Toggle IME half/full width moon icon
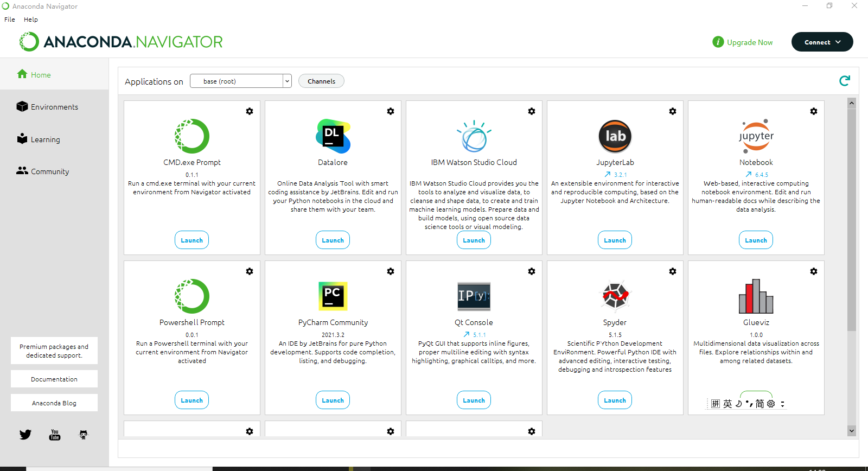Image resolution: width=868 pixels, height=471 pixels. tap(738, 404)
